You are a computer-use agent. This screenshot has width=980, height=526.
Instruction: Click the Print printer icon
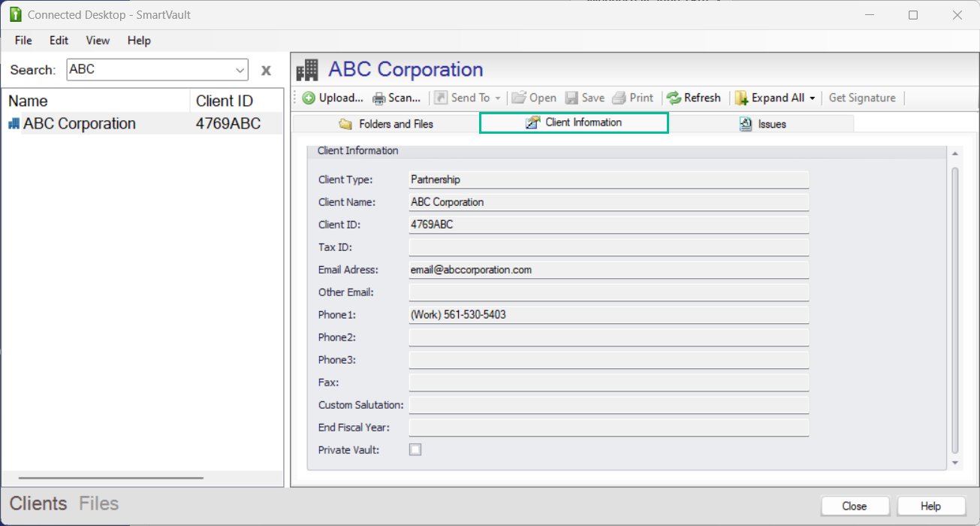tap(619, 98)
